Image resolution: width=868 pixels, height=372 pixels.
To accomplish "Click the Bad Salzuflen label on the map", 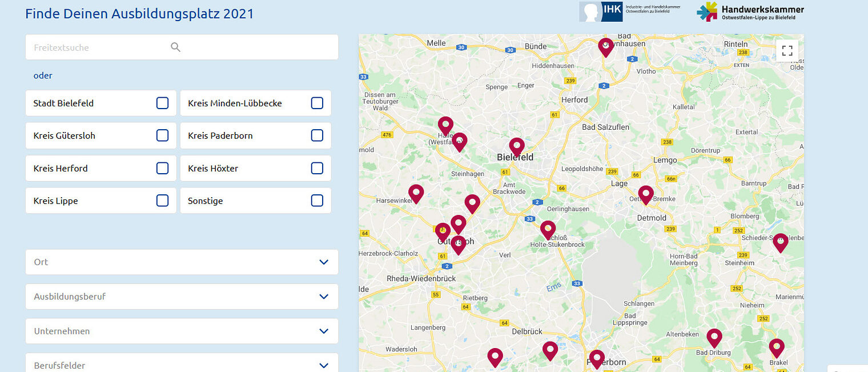I will point(606,127).
